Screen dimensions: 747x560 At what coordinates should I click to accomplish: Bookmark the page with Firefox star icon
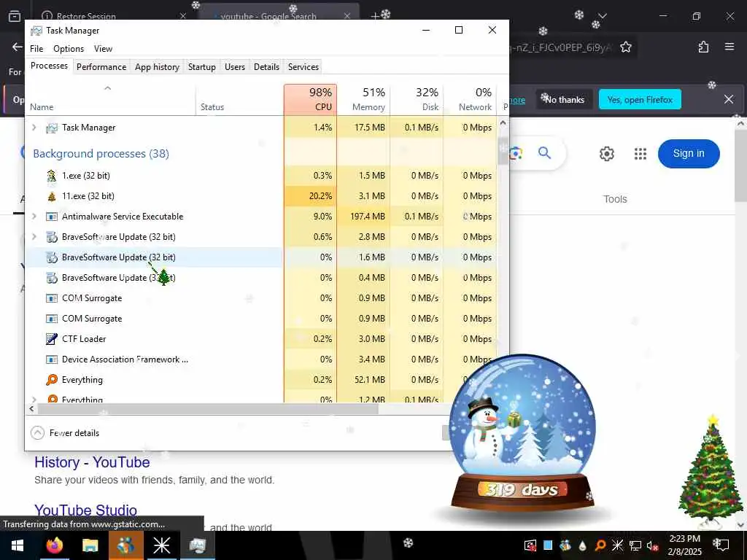(625, 47)
